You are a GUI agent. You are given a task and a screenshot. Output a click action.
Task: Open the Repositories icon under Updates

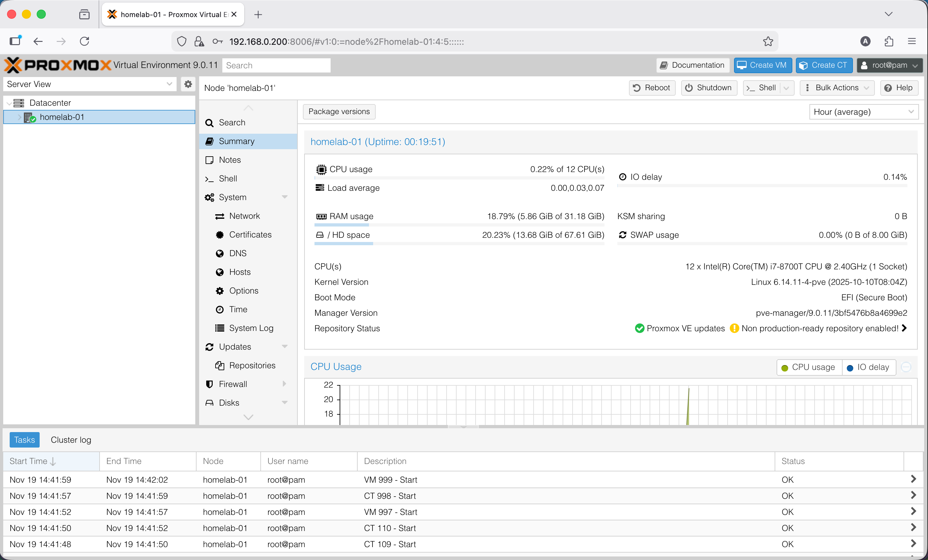(220, 365)
